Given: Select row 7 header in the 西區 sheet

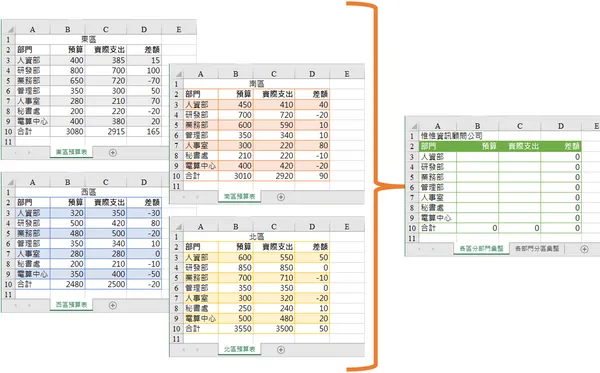Looking at the screenshot, I should click(8, 254).
